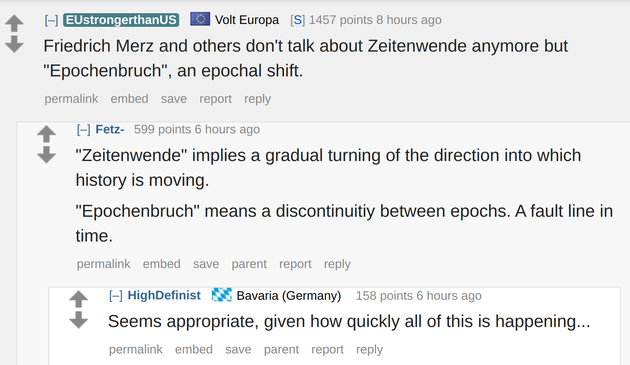Open HighDefinist user profile
630x365 pixels.
tap(164, 295)
